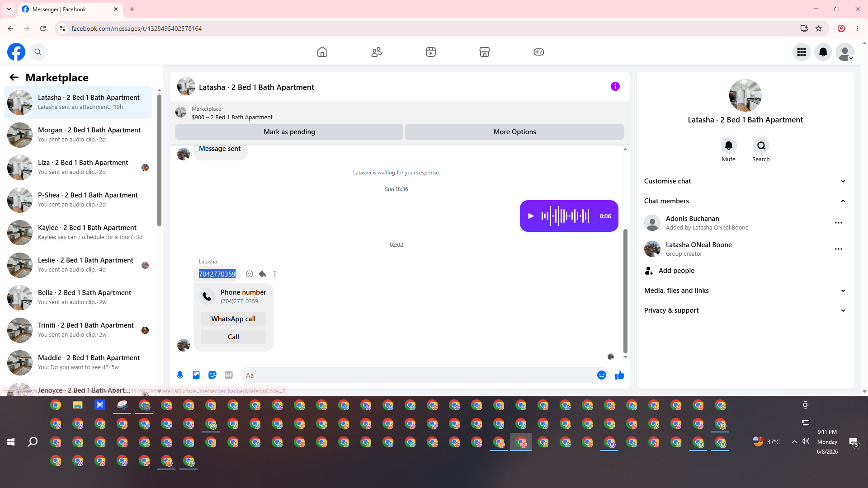Open the Kaylee · 2 Bed 1 Bath Apartment chat
868x488 pixels.
pyautogui.click(x=78, y=232)
